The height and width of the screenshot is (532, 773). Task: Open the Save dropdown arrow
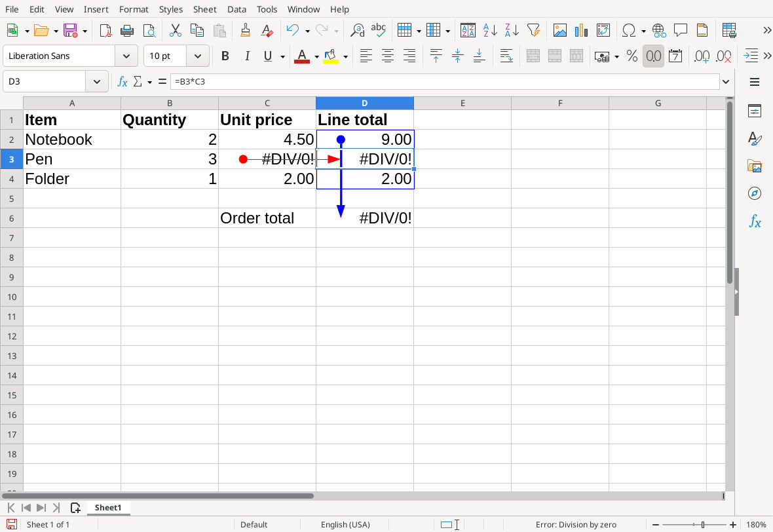(85, 31)
